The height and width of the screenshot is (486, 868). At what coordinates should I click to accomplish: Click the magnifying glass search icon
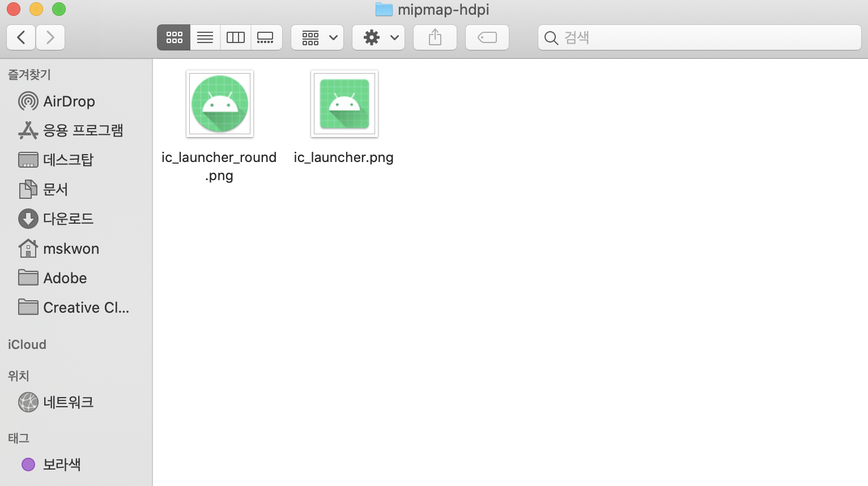tap(551, 38)
